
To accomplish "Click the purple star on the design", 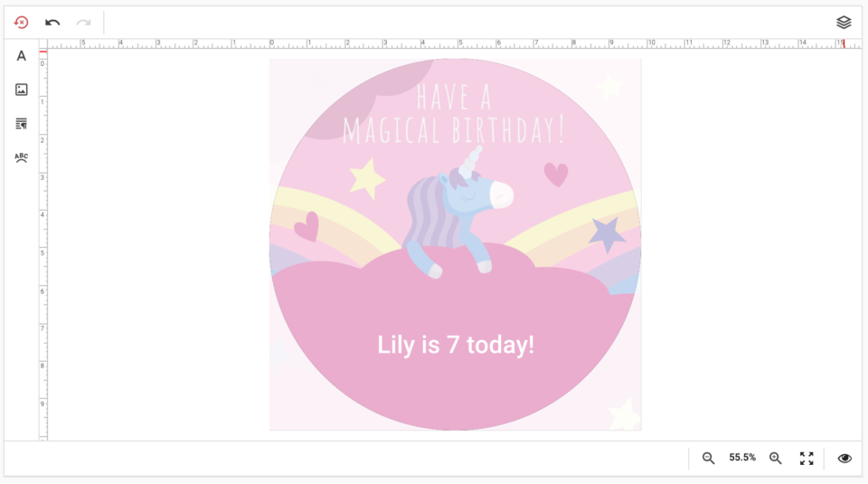I will pyautogui.click(x=607, y=234).
